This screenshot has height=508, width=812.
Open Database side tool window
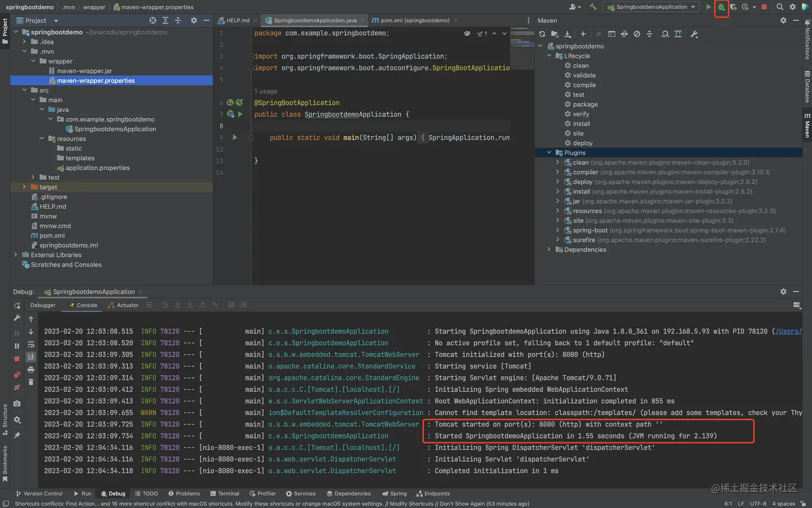tap(807, 87)
